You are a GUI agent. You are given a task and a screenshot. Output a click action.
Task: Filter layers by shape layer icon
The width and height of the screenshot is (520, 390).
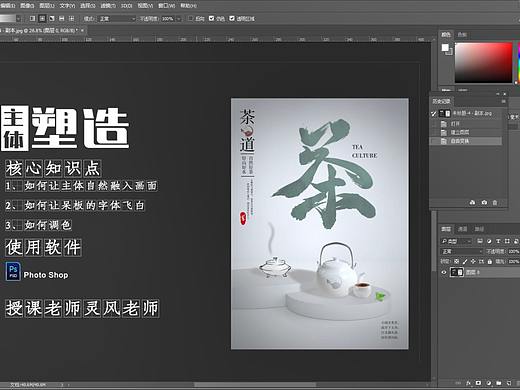coord(507,241)
